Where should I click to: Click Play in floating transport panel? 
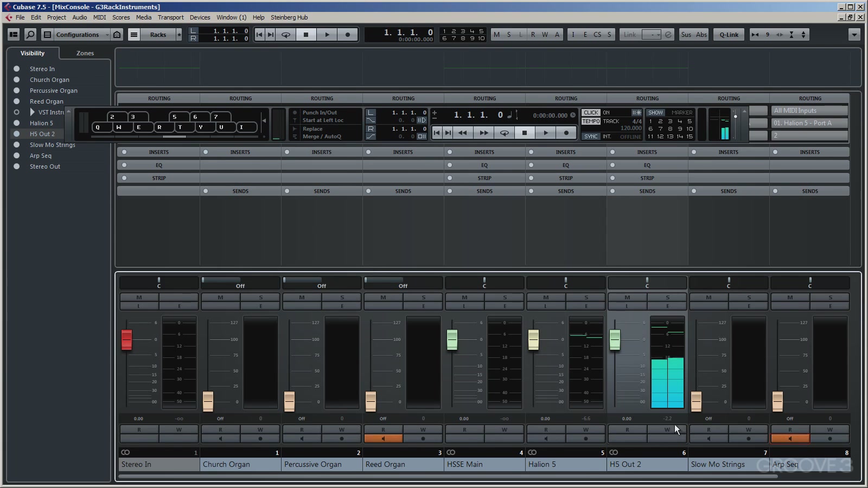(546, 133)
